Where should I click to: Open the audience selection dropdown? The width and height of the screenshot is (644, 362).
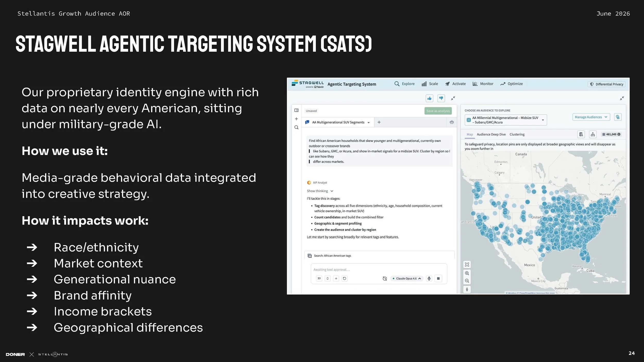click(x=506, y=120)
